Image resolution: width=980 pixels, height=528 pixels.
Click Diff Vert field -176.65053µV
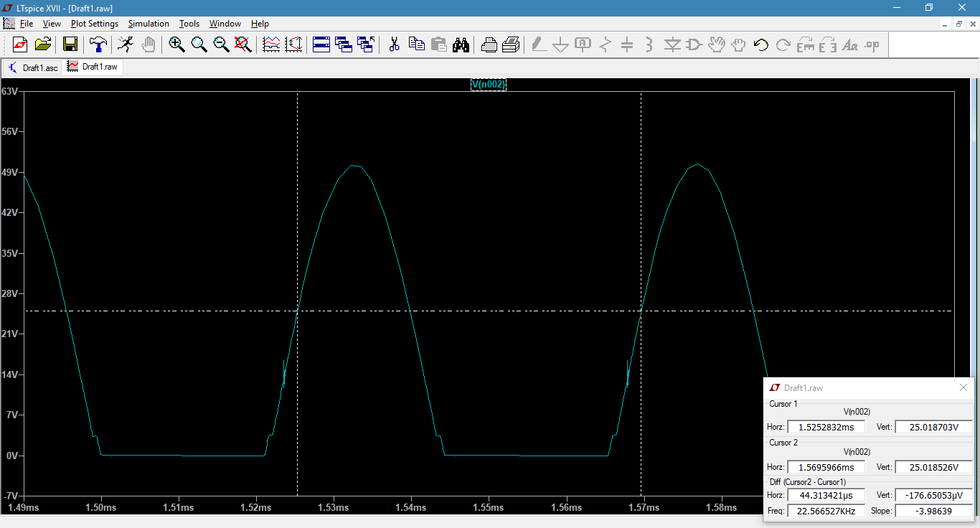coord(933,495)
